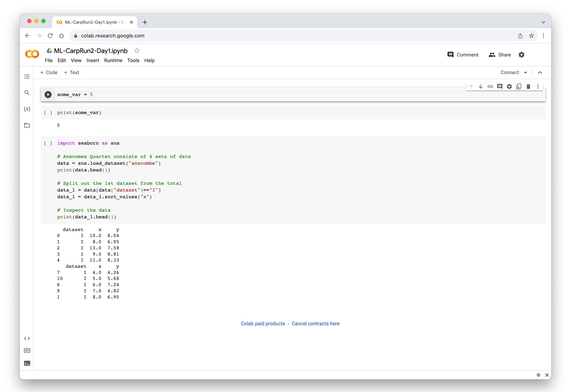Toggle run state of print(some_var) cell

[x=48, y=113]
